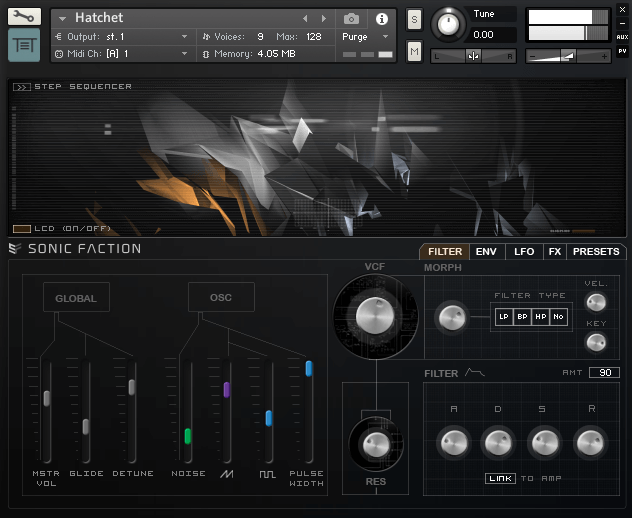This screenshot has width=632, height=518.
Task: Toggle the LCD on/off switch
Action: [x=22, y=229]
